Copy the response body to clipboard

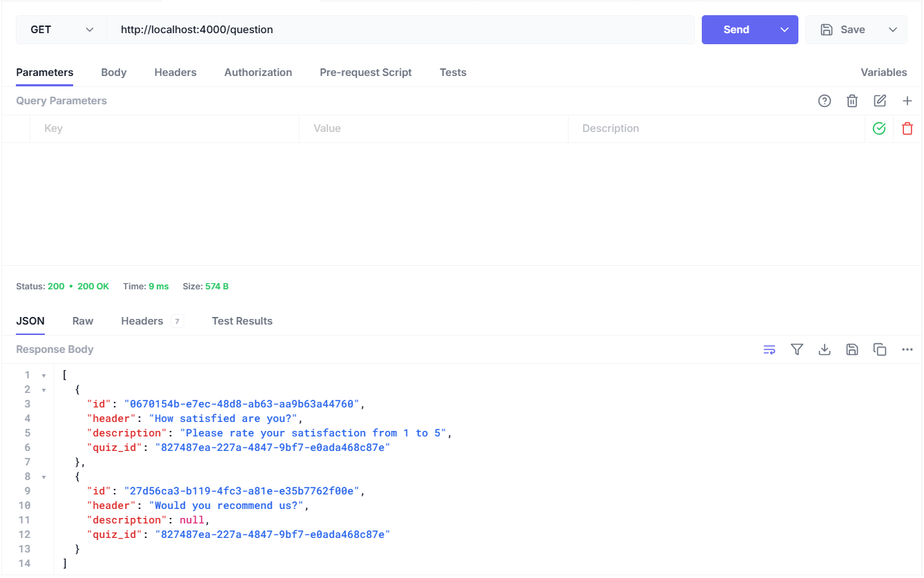click(x=880, y=349)
